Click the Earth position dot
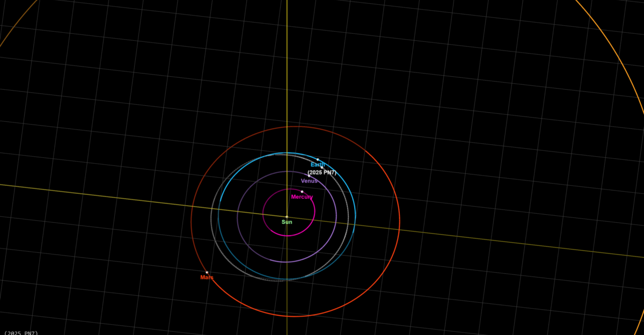Image resolution: width=644 pixels, height=335 pixels. tap(318, 159)
